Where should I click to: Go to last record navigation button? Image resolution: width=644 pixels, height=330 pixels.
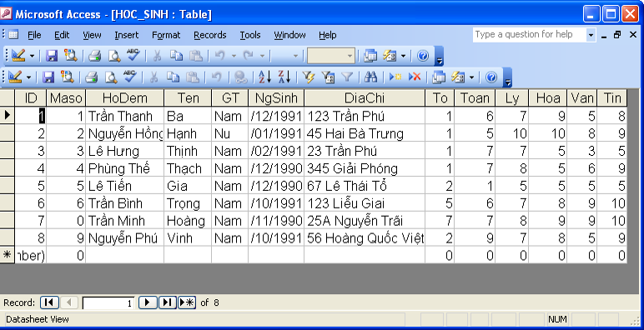pos(167,302)
